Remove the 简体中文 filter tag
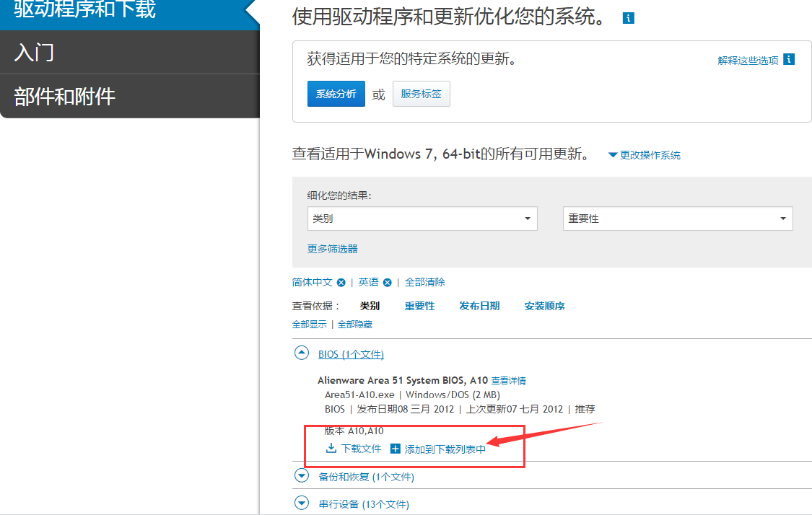812x515 pixels. click(x=341, y=282)
